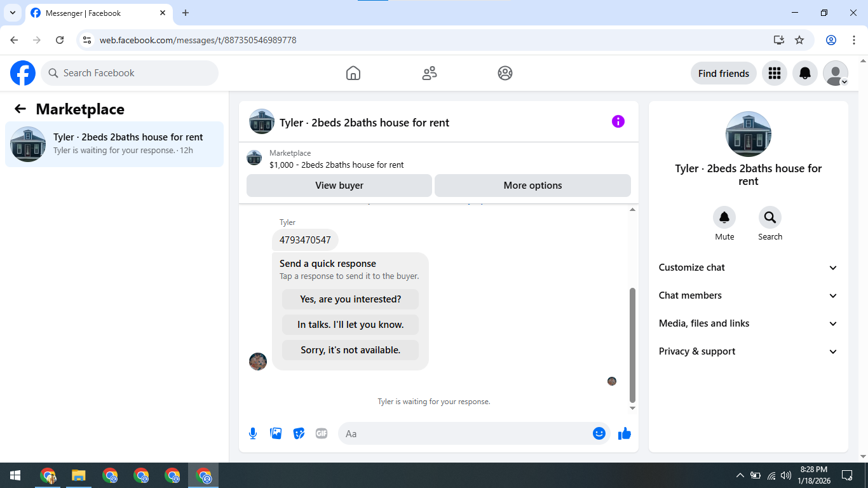Choose a GIF with the GIF icon
This screenshot has width=868, height=488.
[x=322, y=433]
